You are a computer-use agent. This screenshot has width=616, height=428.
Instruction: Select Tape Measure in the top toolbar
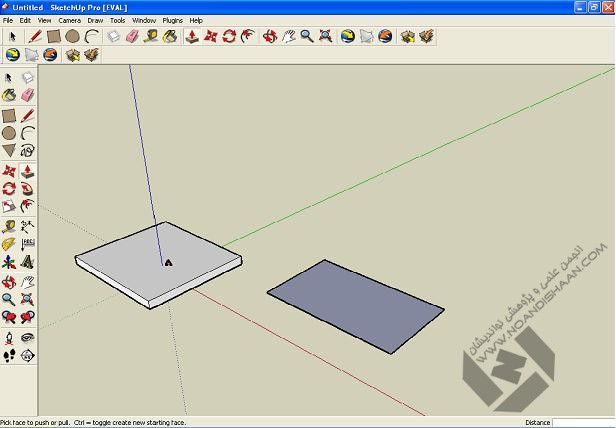click(151, 36)
